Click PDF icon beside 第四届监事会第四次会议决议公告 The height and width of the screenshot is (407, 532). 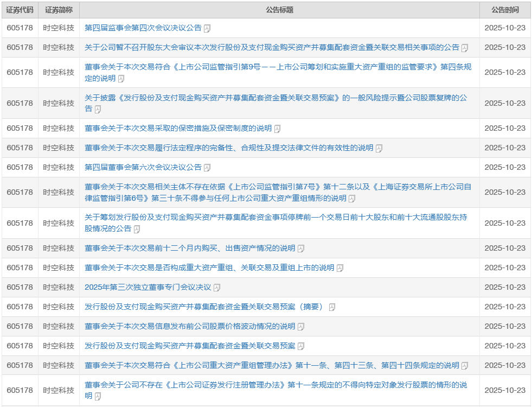tap(207, 28)
